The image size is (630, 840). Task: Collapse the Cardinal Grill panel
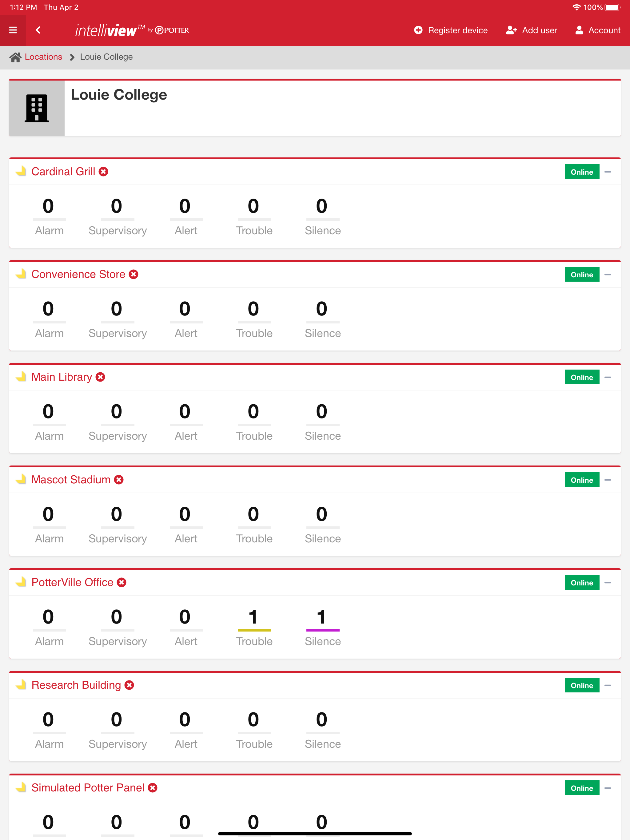pyautogui.click(x=608, y=172)
